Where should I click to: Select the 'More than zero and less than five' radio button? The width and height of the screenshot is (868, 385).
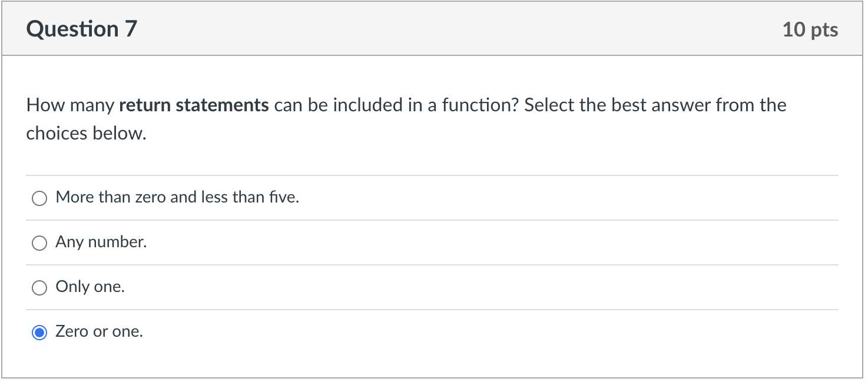39,198
